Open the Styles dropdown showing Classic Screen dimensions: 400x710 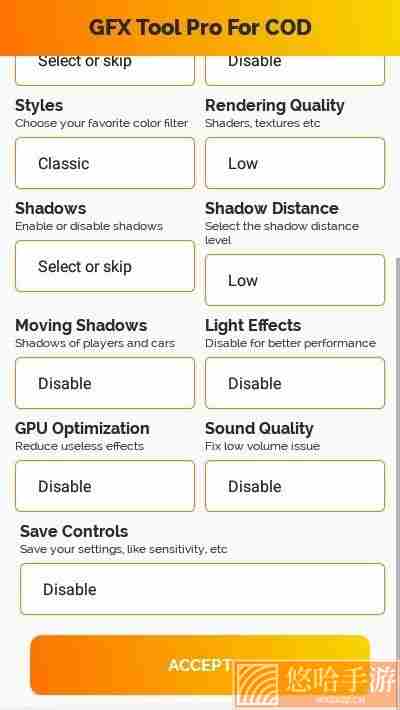[x=105, y=163]
